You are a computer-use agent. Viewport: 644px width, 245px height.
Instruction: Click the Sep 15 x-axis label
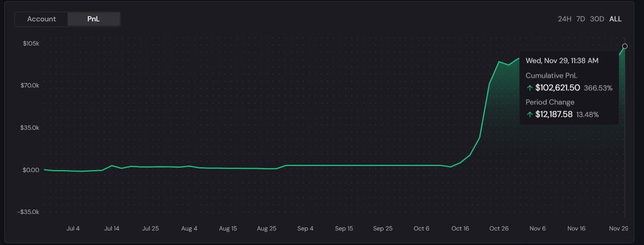click(344, 228)
